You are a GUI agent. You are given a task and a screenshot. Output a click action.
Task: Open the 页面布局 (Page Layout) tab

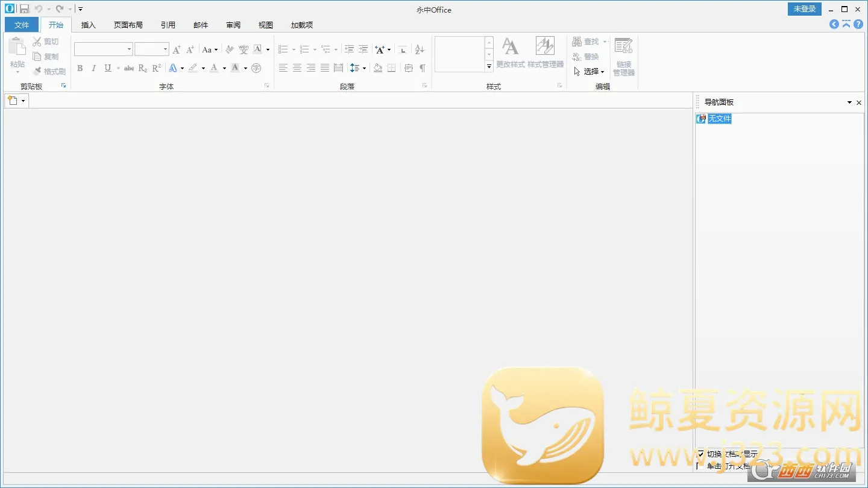tap(128, 25)
